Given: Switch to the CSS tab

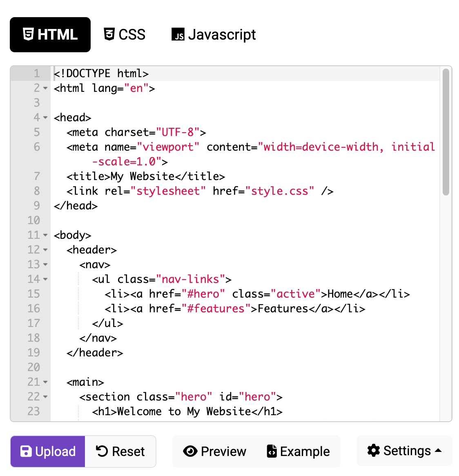Looking at the screenshot, I should tap(125, 34).
